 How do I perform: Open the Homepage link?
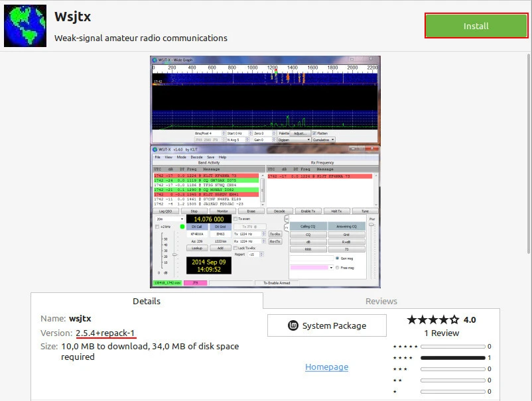point(326,367)
